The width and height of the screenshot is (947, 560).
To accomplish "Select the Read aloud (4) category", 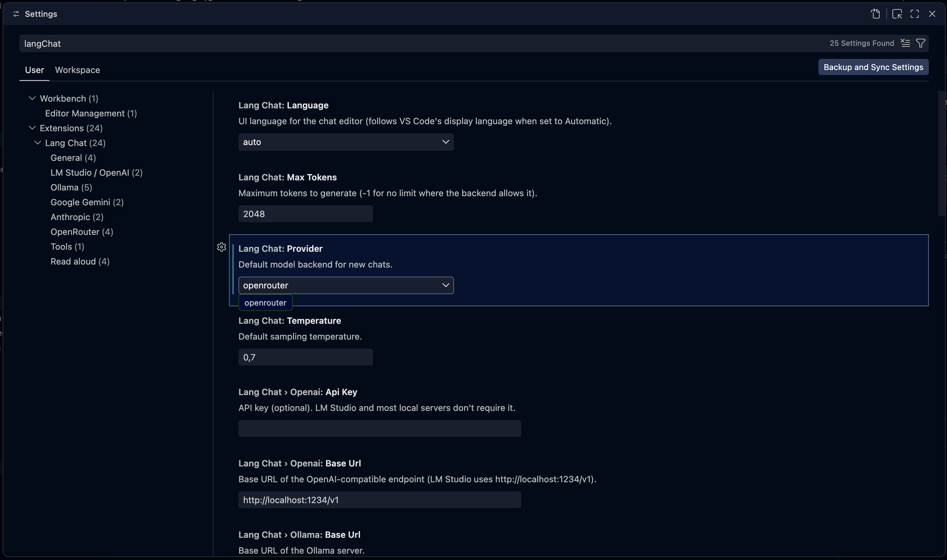I will click(80, 261).
